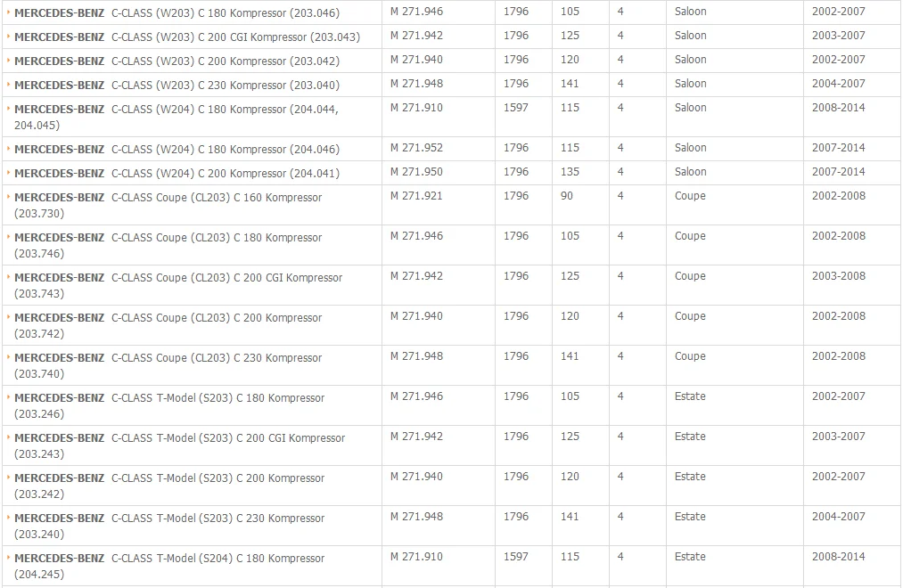Open Coupe CL203 C 180 Kompressor (203.746)

168,245
